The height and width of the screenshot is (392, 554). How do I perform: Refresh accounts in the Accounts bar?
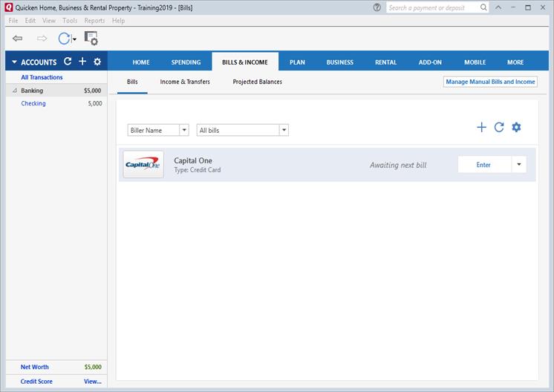[x=68, y=62]
